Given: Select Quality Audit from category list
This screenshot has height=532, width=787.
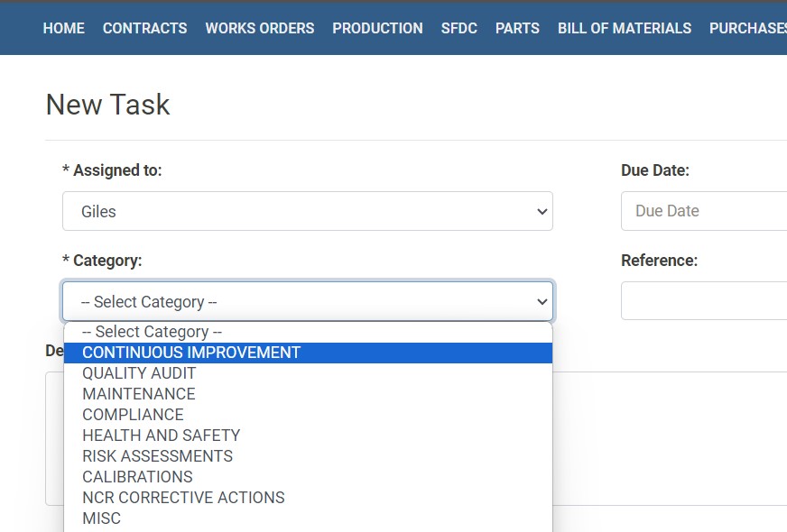Looking at the screenshot, I should [x=139, y=373].
